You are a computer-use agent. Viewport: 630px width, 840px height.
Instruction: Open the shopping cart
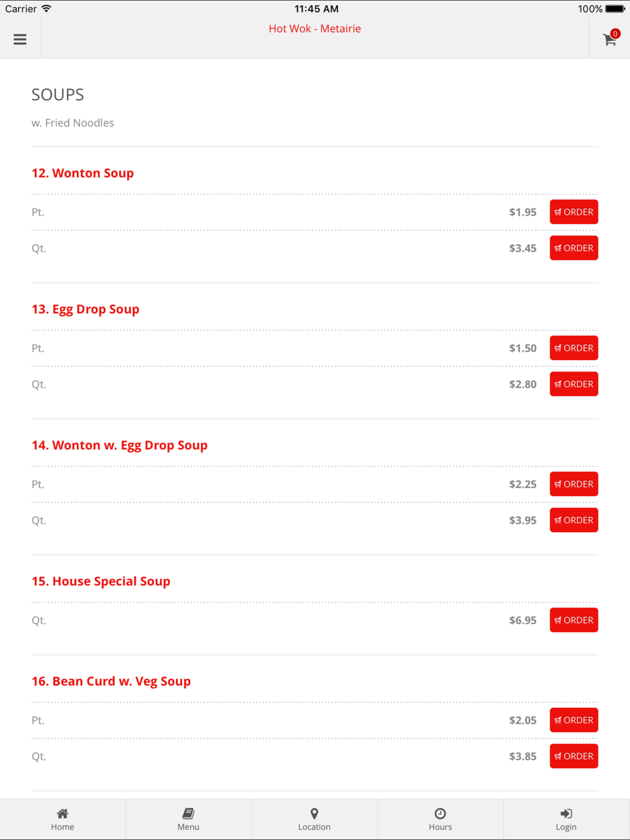(610, 40)
